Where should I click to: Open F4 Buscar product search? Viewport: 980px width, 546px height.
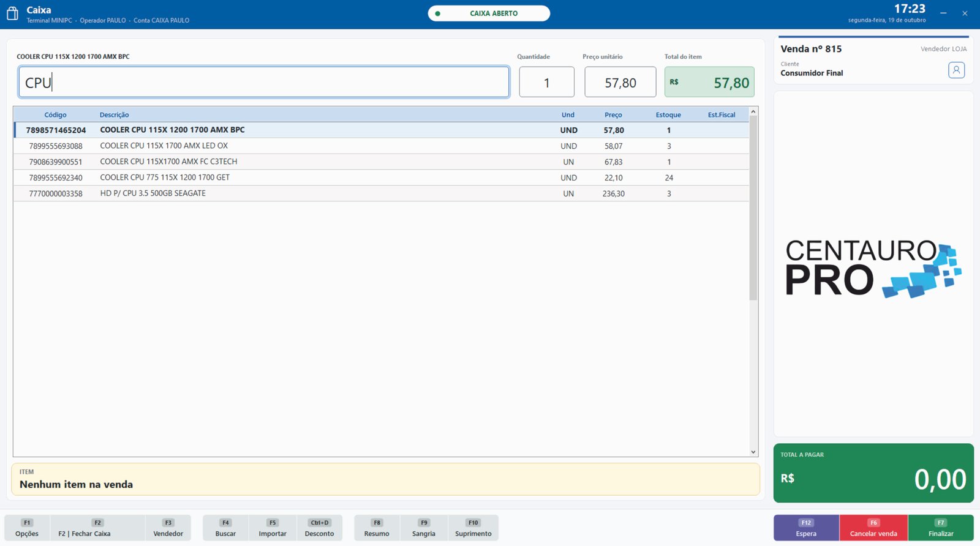(225, 528)
